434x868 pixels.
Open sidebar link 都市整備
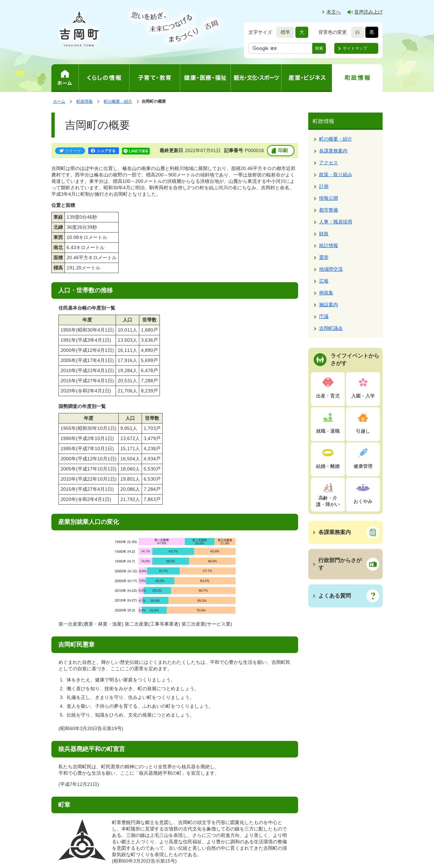pyautogui.click(x=328, y=210)
